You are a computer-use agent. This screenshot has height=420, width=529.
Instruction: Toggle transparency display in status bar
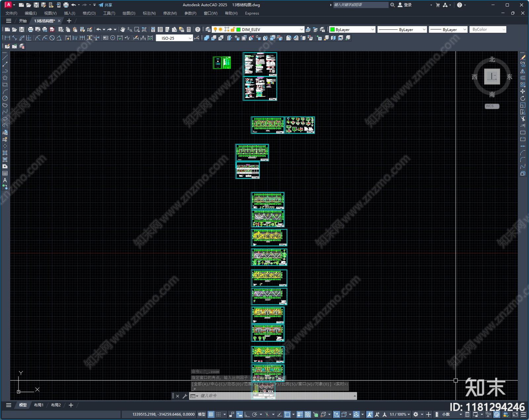[307, 414]
